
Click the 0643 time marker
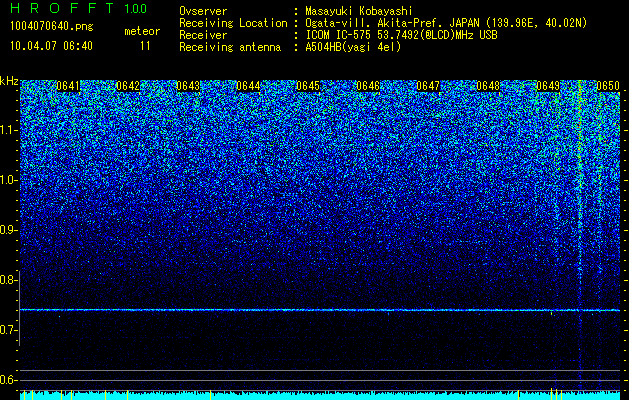coord(188,86)
